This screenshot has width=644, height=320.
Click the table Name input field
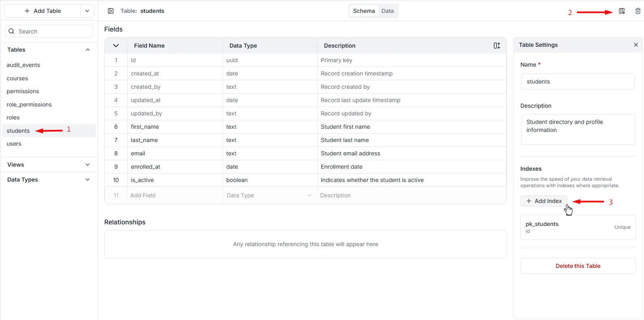click(578, 82)
